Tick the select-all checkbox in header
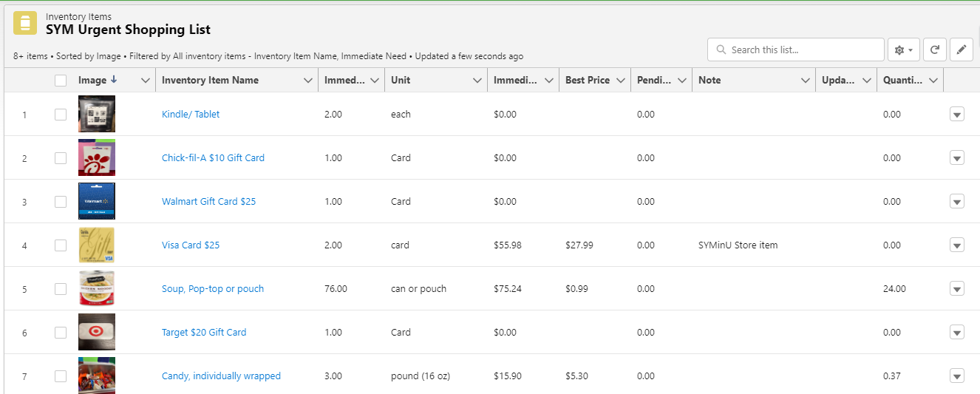 [61, 81]
